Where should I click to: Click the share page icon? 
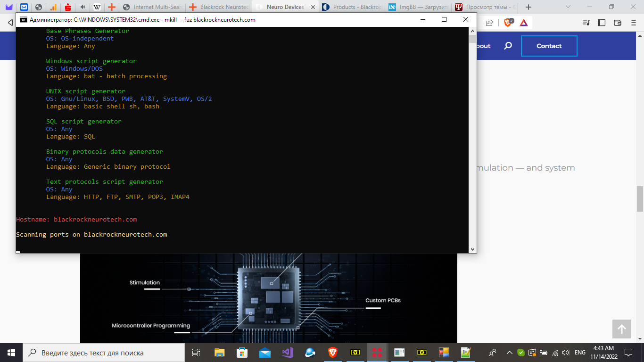click(x=489, y=23)
